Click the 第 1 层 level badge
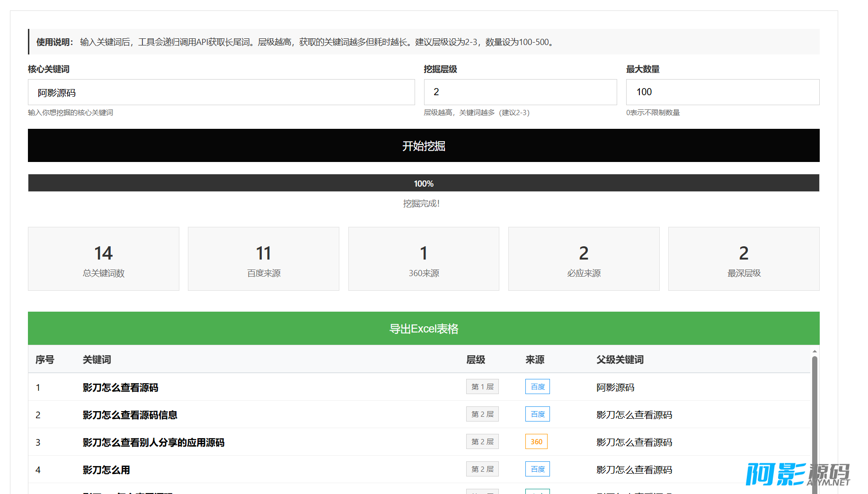Viewport: 868px width, 494px height. 482,387
